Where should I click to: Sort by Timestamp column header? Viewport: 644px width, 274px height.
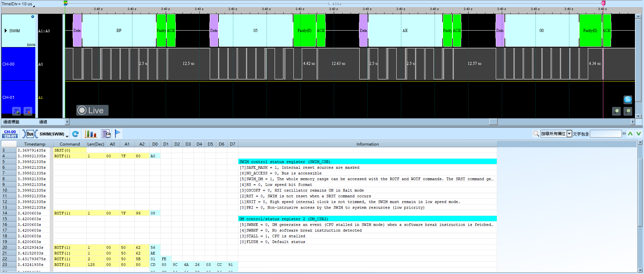(35, 144)
